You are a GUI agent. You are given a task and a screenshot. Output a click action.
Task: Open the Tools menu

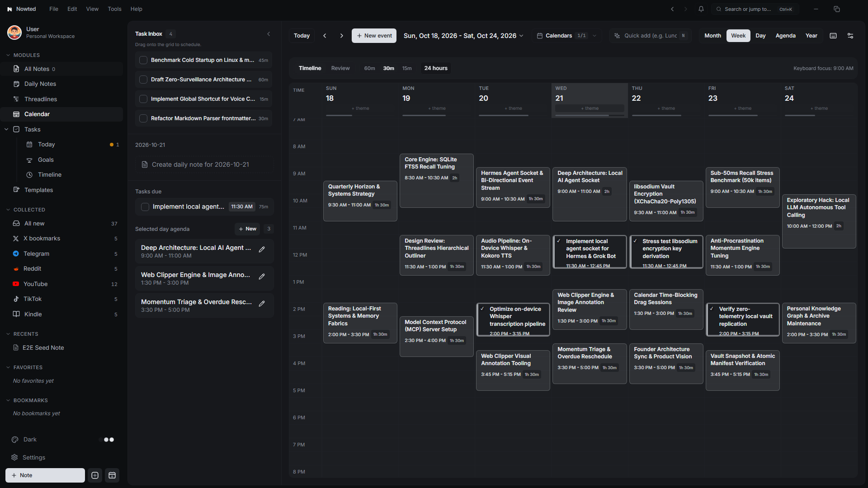(x=114, y=9)
